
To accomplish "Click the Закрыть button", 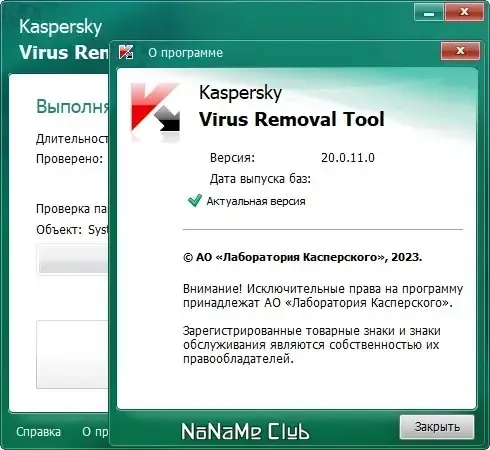I will click(437, 427).
